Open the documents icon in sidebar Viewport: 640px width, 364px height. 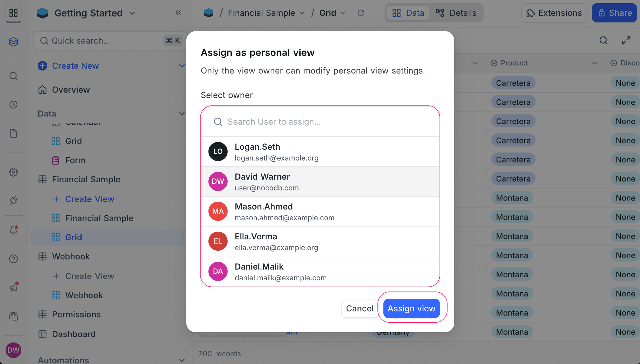point(13,133)
